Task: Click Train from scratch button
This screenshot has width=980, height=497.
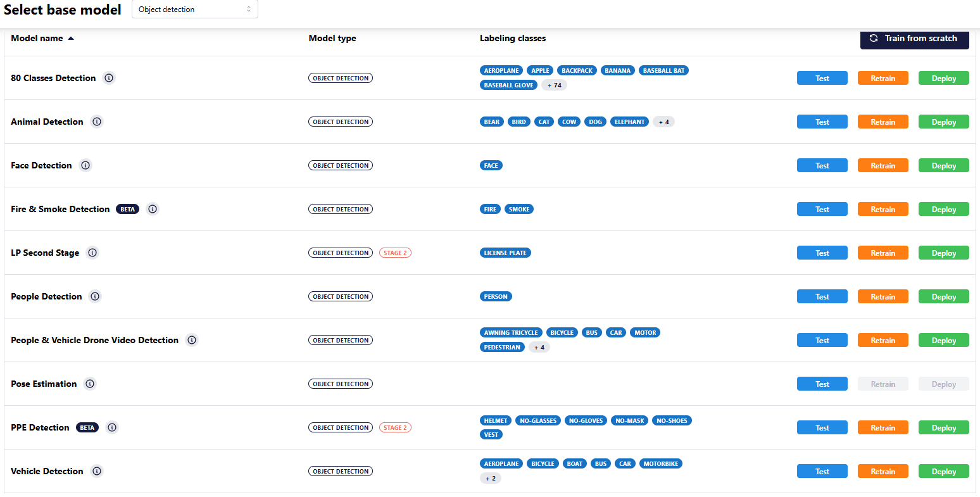Action: 914,38
